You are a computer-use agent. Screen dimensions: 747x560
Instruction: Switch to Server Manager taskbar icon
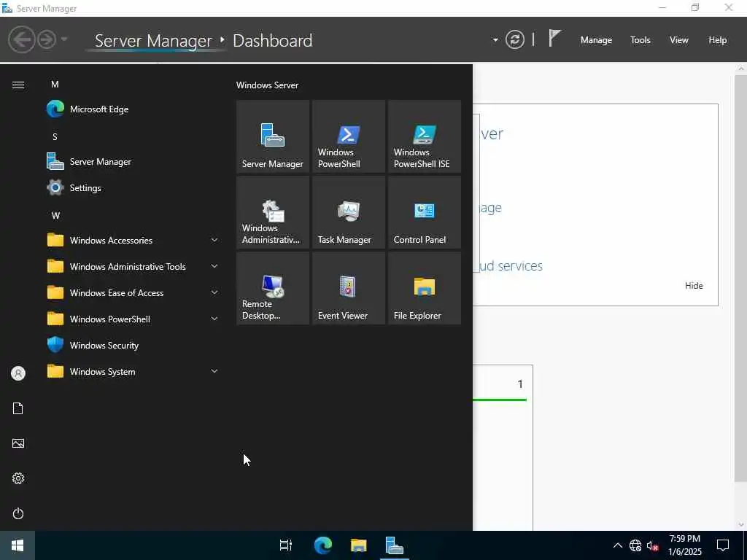click(395, 545)
